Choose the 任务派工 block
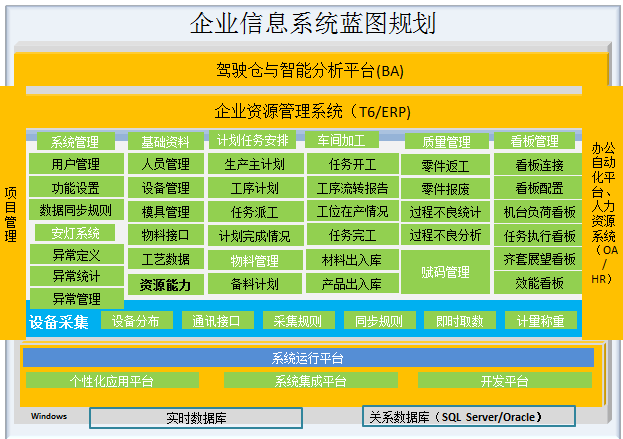The height and width of the screenshot is (439, 623). tap(255, 211)
